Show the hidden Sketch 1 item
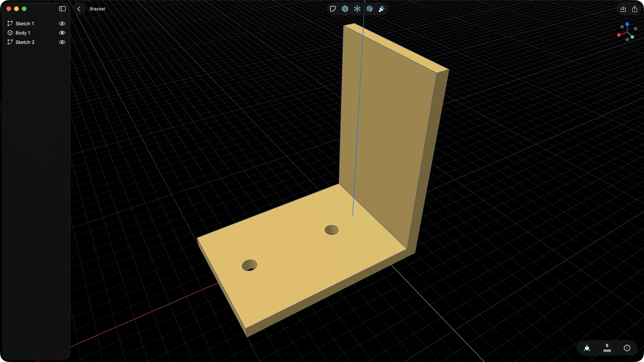Viewport: 644px width, 362px height. (x=62, y=23)
